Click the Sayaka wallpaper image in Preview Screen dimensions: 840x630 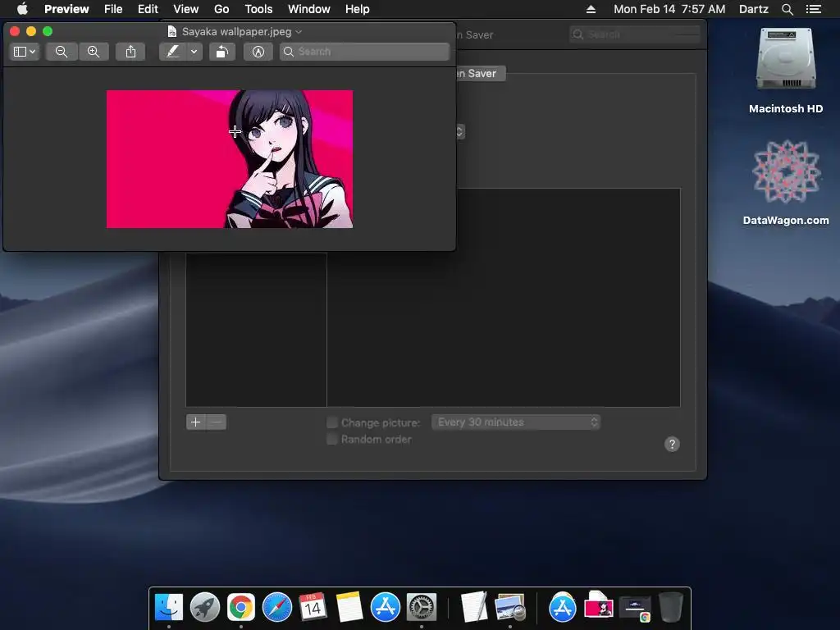click(230, 159)
